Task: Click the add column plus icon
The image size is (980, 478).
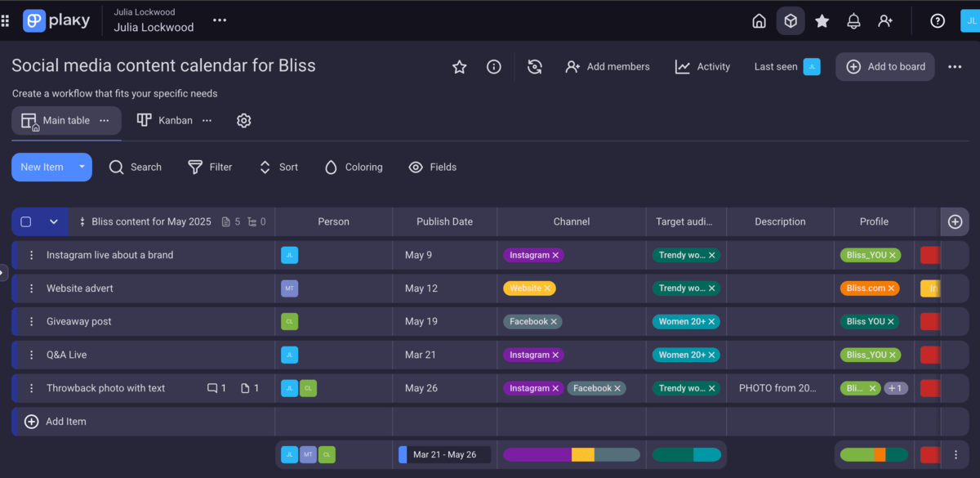Action: [x=955, y=221]
